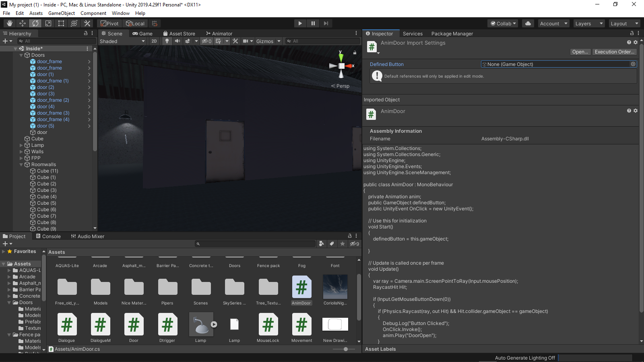Select the Move tool
This screenshot has width=644, height=362.
click(x=23, y=23)
